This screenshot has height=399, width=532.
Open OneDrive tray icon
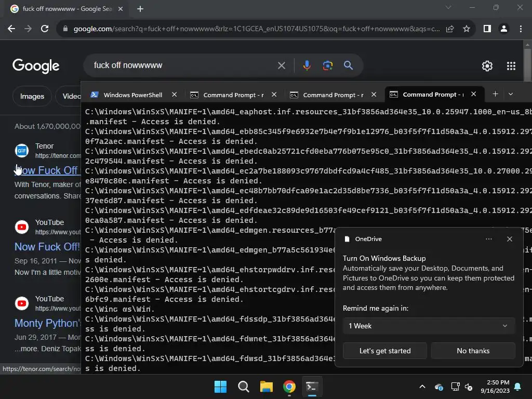click(438, 387)
